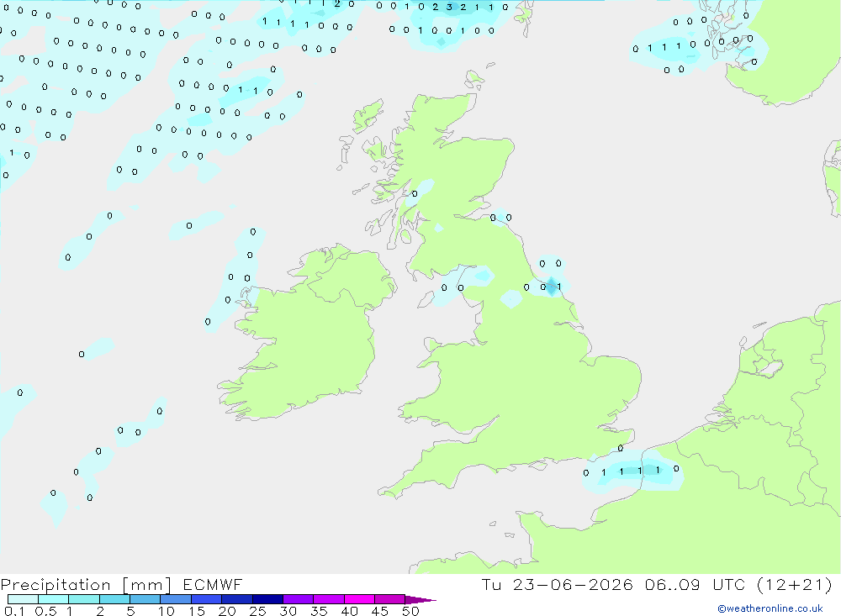Image resolution: width=841 pixels, height=616 pixels.
Task: Select the lightest 0.1 mm legend swatch
Action: coord(23,599)
